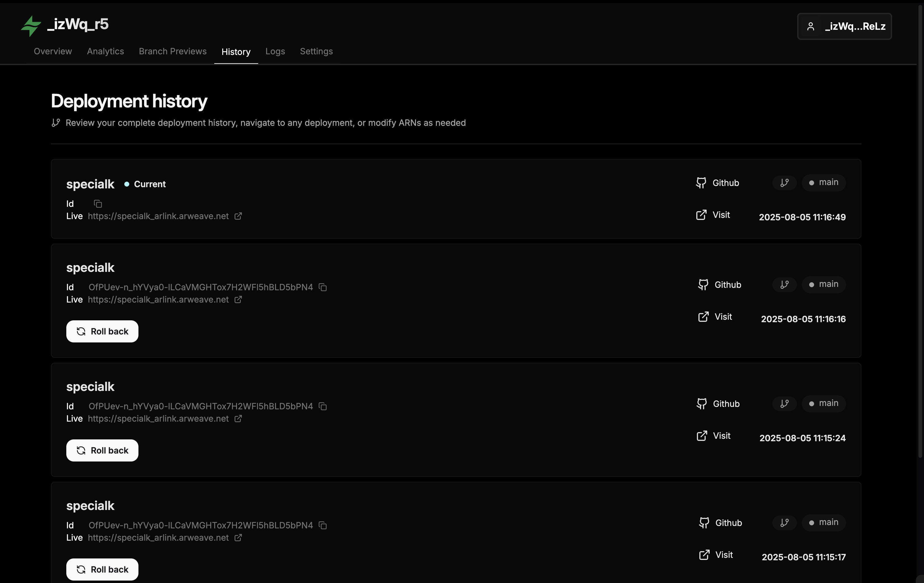Click the main branch badge on the Current deployment
Image resolution: width=924 pixels, height=583 pixels.
click(824, 183)
